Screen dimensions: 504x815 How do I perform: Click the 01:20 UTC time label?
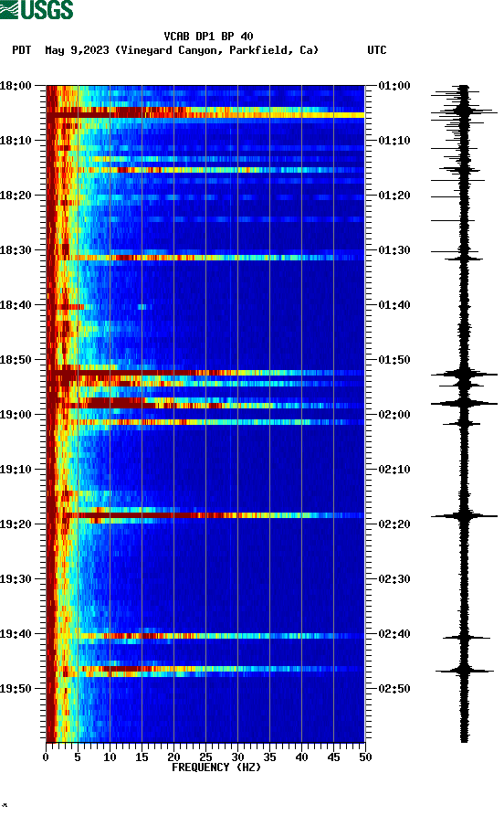pyautogui.click(x=394, y=196)
